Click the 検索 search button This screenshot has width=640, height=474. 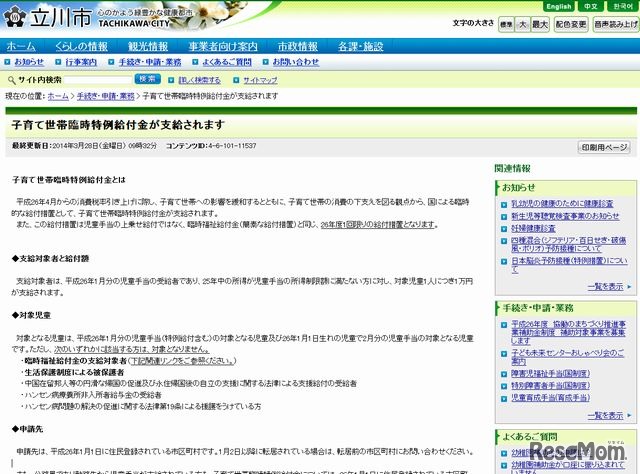tap(148, 79)
